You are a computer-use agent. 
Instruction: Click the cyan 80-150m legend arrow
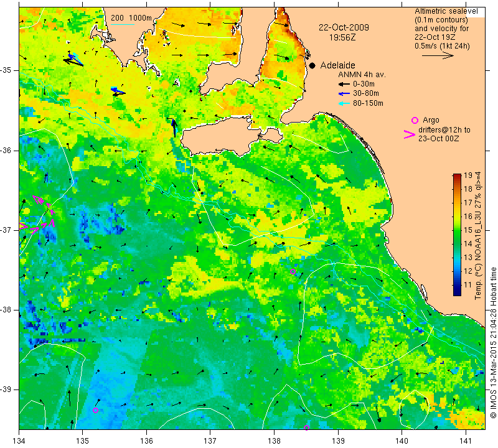344,103
